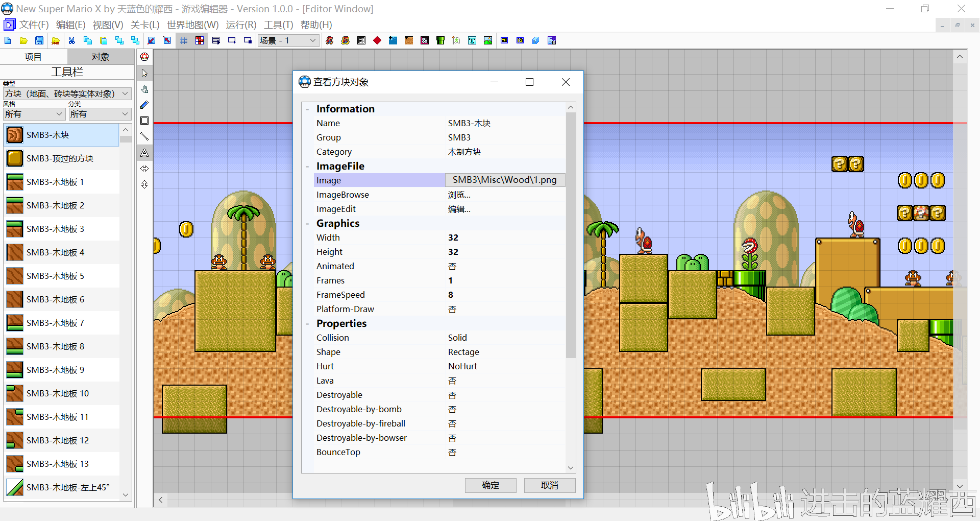Open the 分类 category dropdown

(100, 114)
